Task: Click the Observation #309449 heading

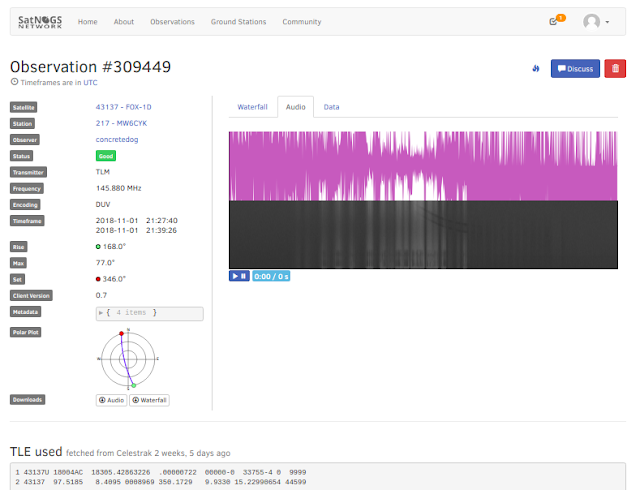Action: (91, 67)
